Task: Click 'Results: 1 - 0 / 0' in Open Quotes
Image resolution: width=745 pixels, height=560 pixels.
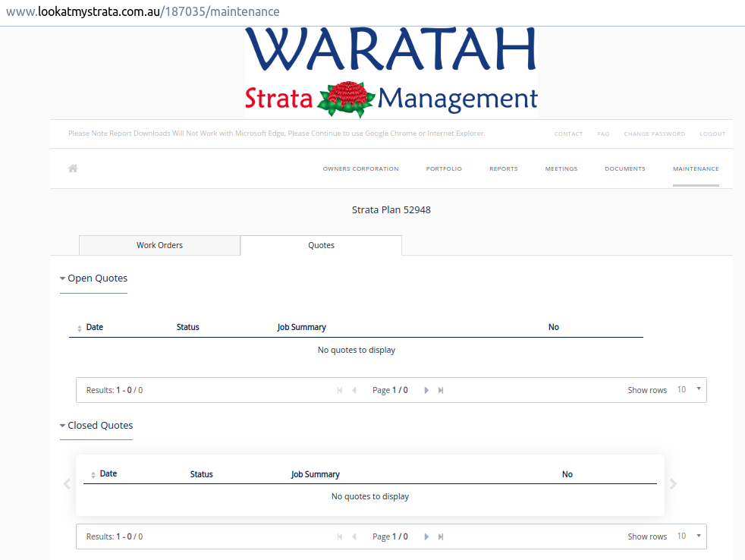Action: coord(115,390)
